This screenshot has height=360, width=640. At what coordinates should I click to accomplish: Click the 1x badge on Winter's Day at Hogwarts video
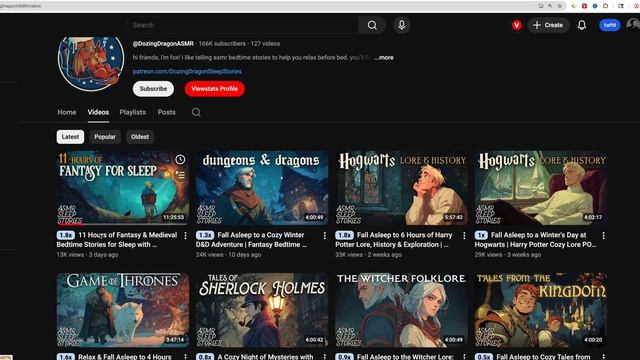481,235
